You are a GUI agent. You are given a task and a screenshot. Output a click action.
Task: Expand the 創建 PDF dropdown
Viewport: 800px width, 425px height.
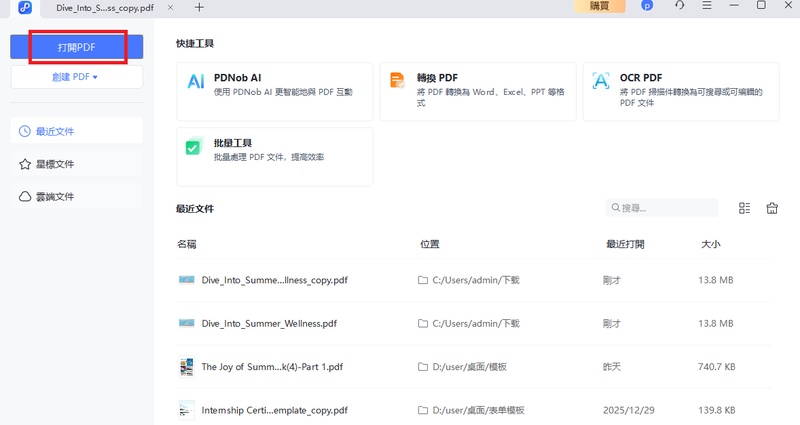tap(77, 77)
